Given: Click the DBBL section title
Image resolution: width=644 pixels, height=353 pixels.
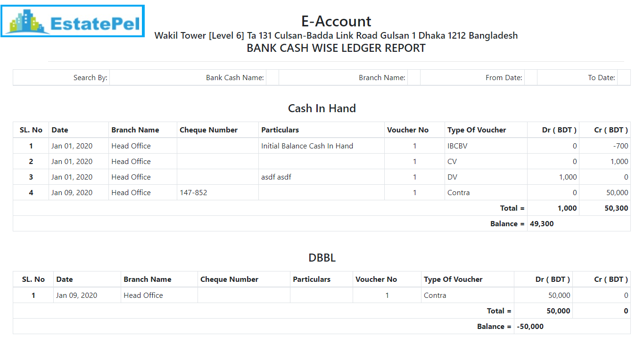Looking at the screenshot, I should tap(322, 258).
